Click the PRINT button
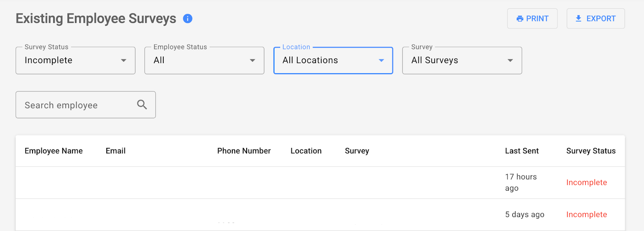This screenshot has width=644, height=231. [532, 18]
